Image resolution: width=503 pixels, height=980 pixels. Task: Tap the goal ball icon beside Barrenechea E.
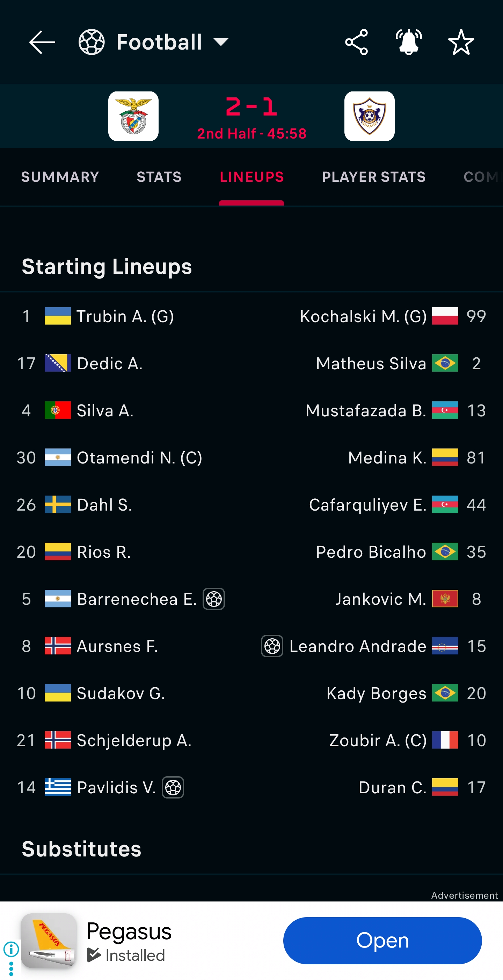click(x=214, y=599)
